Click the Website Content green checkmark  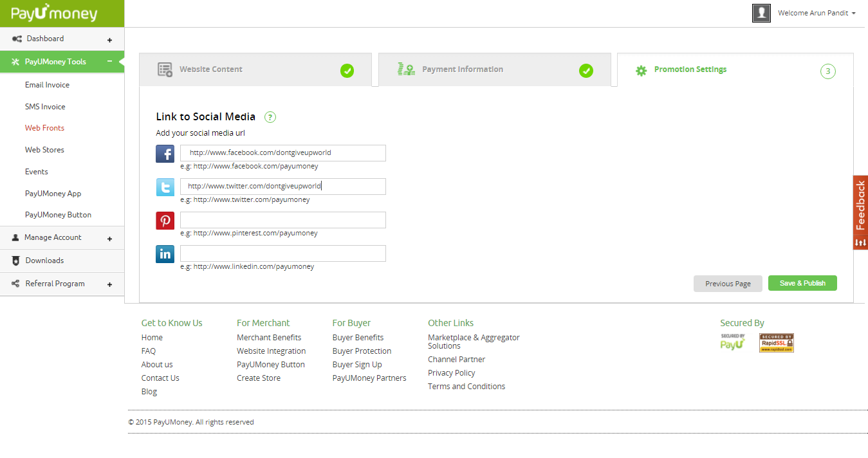point(347,71)
